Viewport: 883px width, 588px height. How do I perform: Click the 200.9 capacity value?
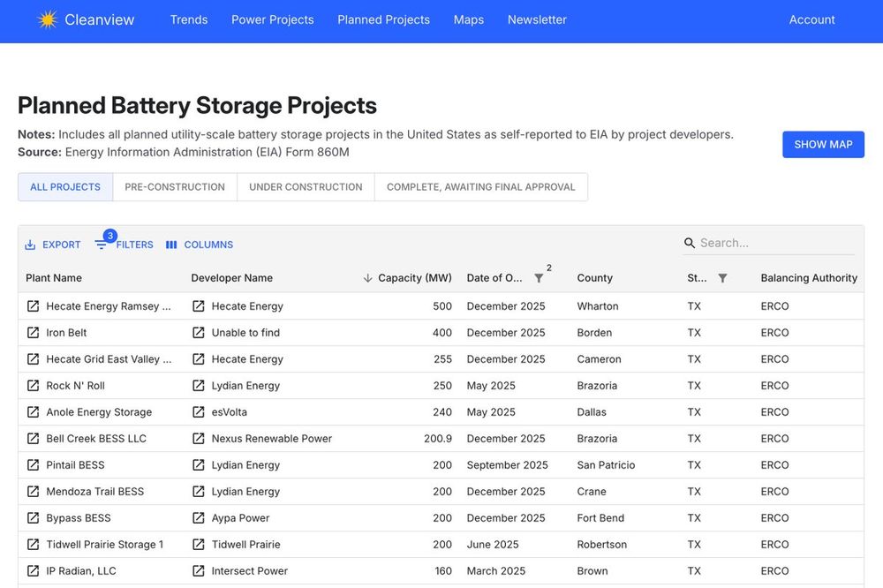tap(438, 438)
